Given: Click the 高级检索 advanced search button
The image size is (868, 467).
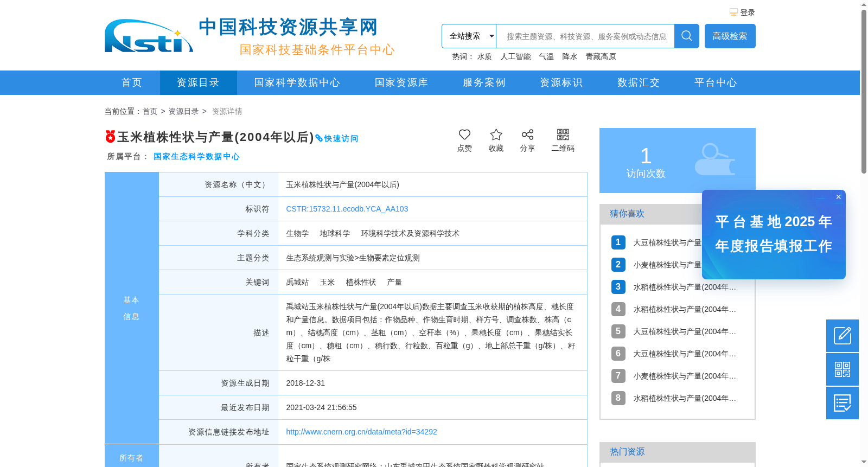Looking at the screenshot, I should click(x=730, y=36).
